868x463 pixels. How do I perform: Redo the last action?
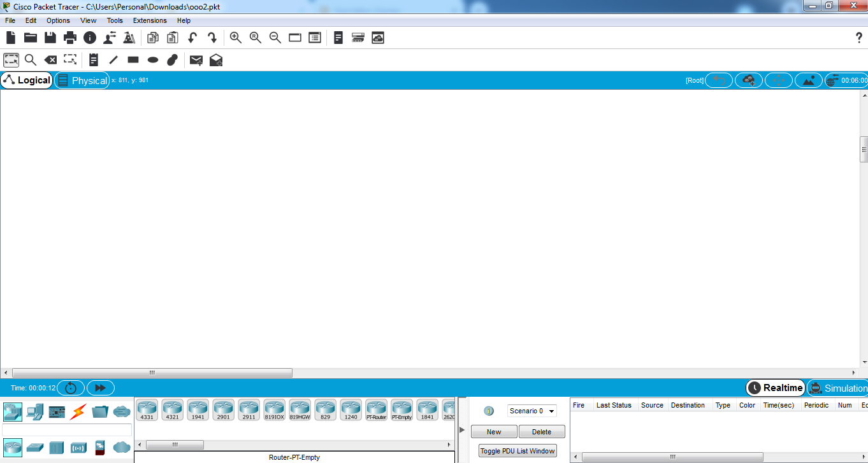[212, 38]
